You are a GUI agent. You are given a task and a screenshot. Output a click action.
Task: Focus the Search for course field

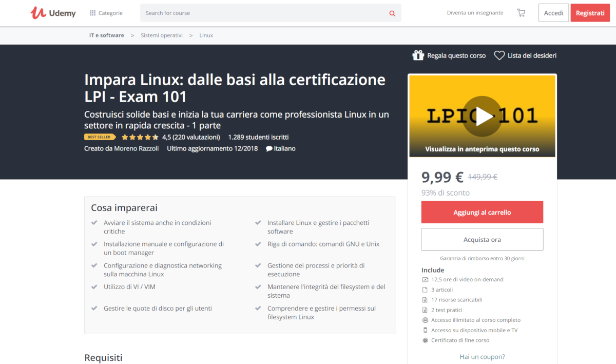[262, 13]
